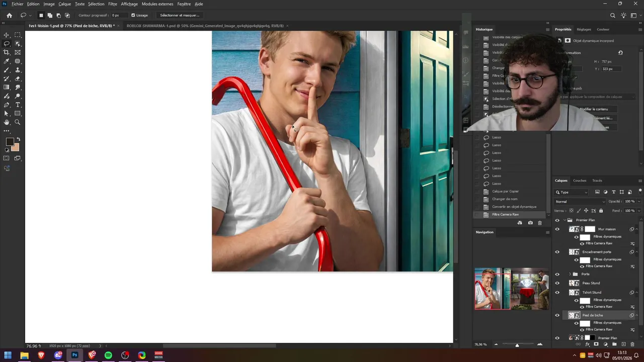Image resolution: width=644 pixels, height=362 pixels.
Task: Click the Contour progressif input field
Action: coord(119,15)
